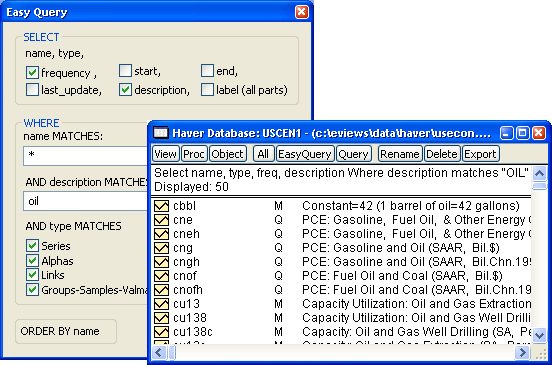Select the cnof series icon
The width and height of the screenshot is (552, 365).
pos(161,276)
